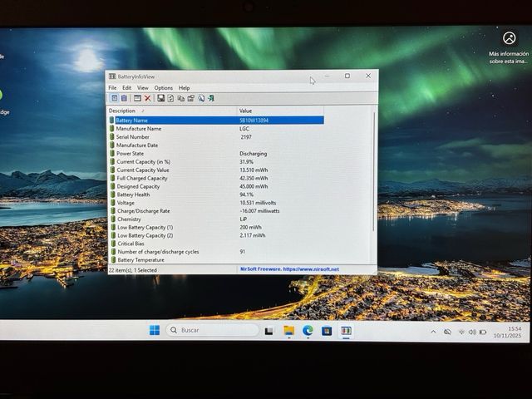532x399 pixels.
Task: Click the 10.531 millivolts value
Action: (x=258, y=203)
